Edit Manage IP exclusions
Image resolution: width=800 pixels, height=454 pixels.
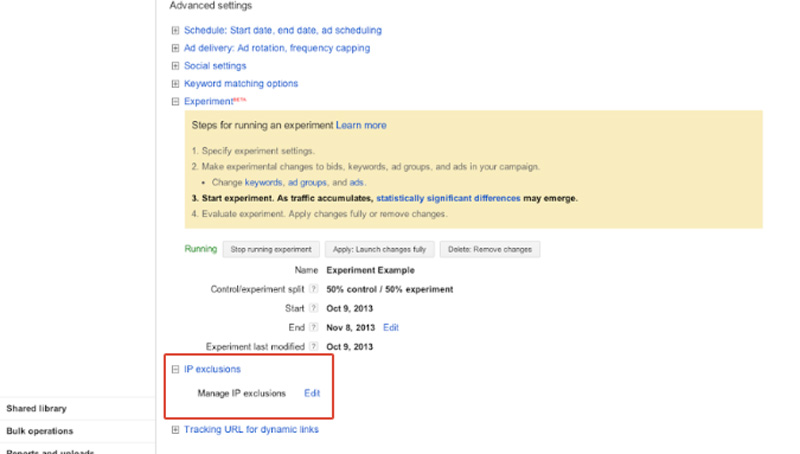(x=312, y=393)
